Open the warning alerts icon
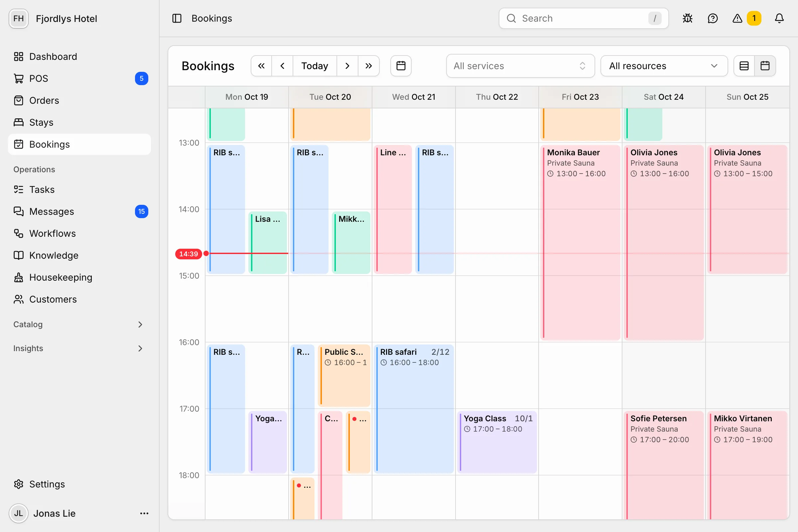 click(737, 18)
